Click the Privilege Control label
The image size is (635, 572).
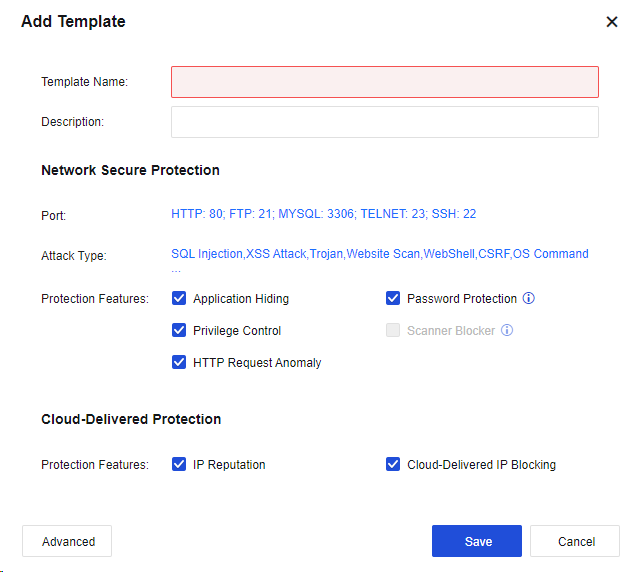pyautogui.click(x=237, y=331)
